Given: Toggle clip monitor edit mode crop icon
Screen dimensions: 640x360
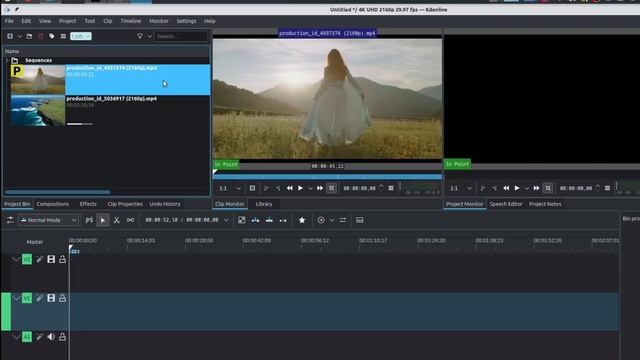Looking at the screenshot, I should [331, 188].
